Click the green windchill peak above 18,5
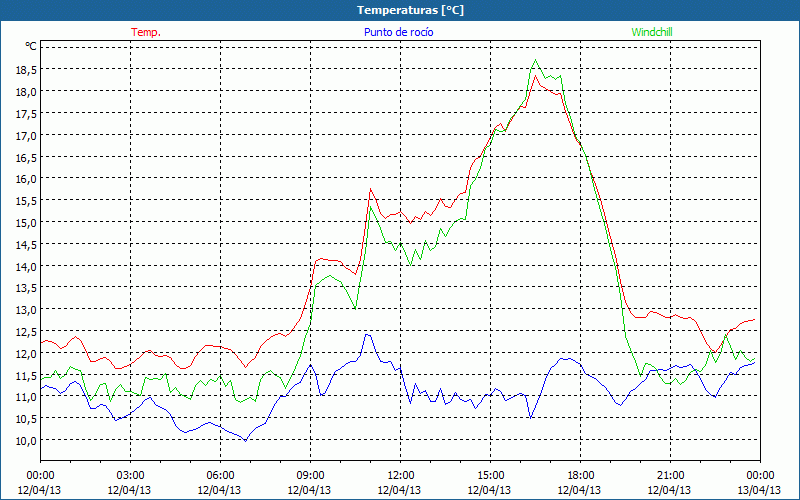This screenshot has height=500, width=800. pos(535,60)
